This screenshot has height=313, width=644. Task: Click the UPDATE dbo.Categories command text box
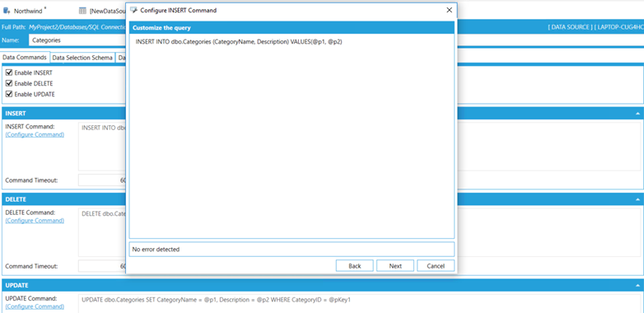pyautogui.click(x=359, y=304)
